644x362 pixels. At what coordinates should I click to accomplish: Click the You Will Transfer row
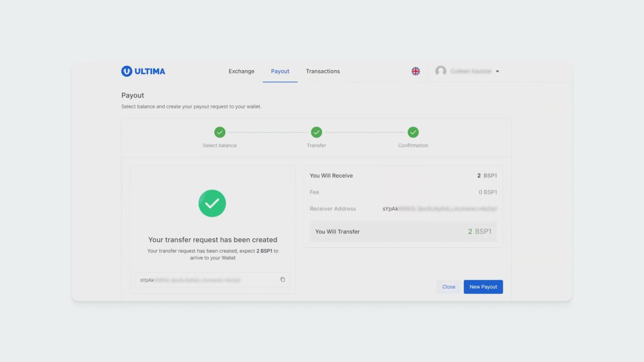pyautogui.click(x=403, y=232)
